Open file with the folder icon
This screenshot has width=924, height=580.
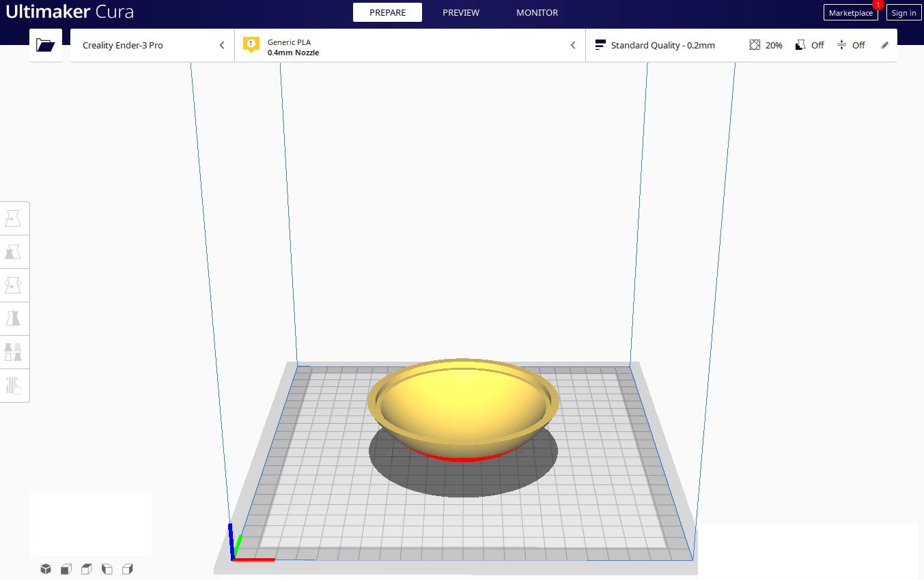(46, 45)
